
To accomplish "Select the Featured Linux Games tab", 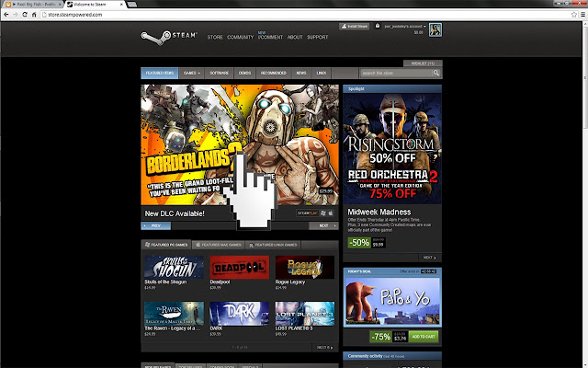I will [x=273, y=245].
